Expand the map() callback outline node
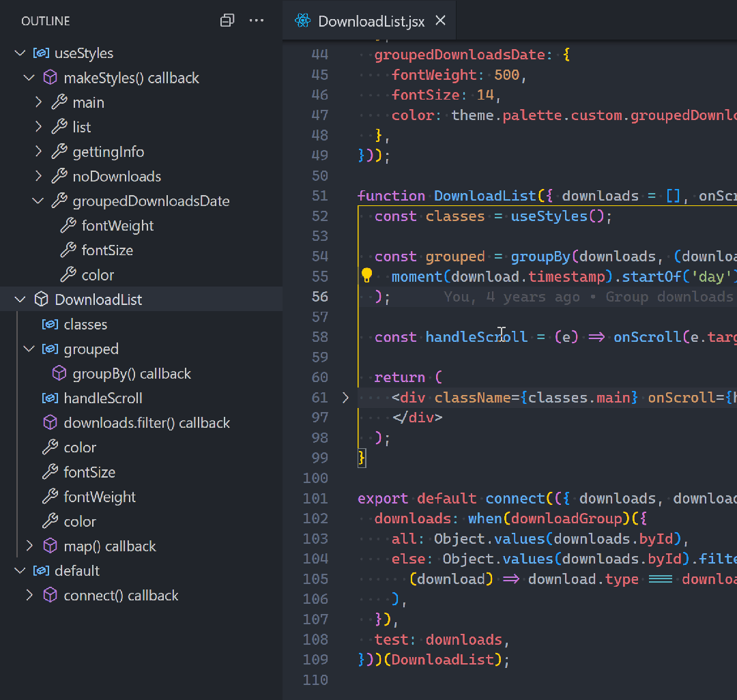Image resolution: width=737 pixels, height=700 pixels. (29, 546)
